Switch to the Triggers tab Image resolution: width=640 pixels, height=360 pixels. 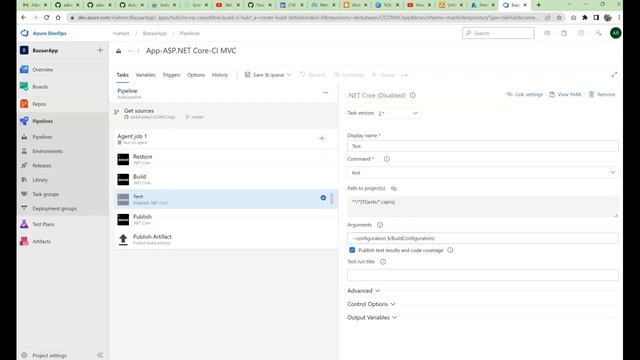tap(171, 75)
